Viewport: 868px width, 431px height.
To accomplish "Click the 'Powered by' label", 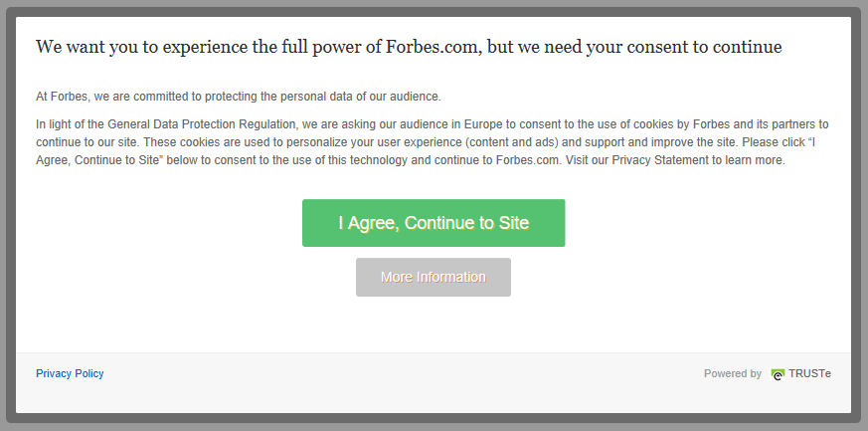I will 732,373.
